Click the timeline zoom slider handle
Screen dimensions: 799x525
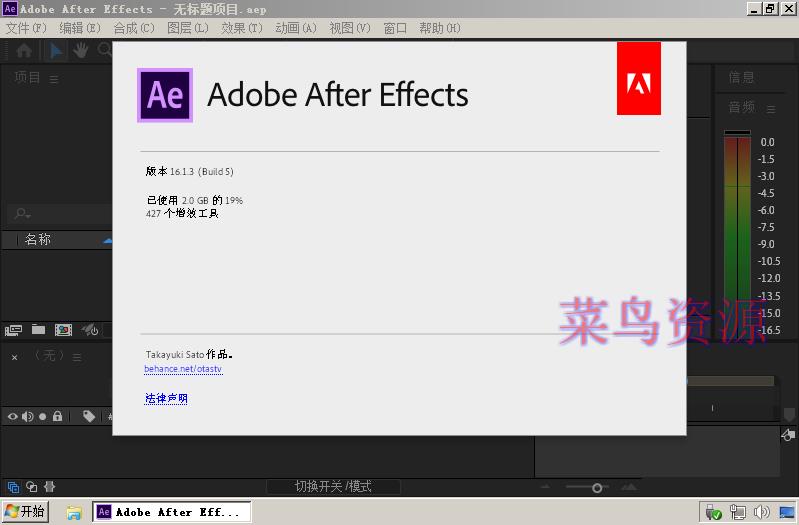[597, 488]
